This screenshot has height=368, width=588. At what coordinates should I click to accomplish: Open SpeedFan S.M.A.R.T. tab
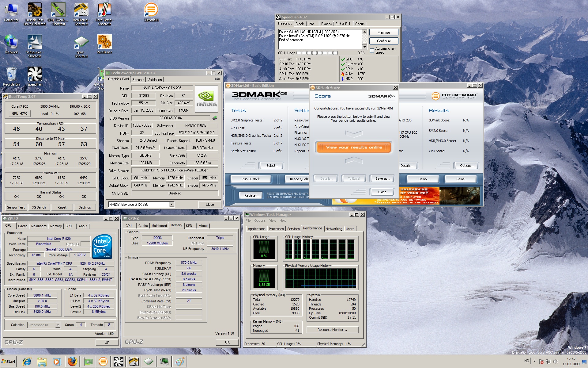coord(343,24)
